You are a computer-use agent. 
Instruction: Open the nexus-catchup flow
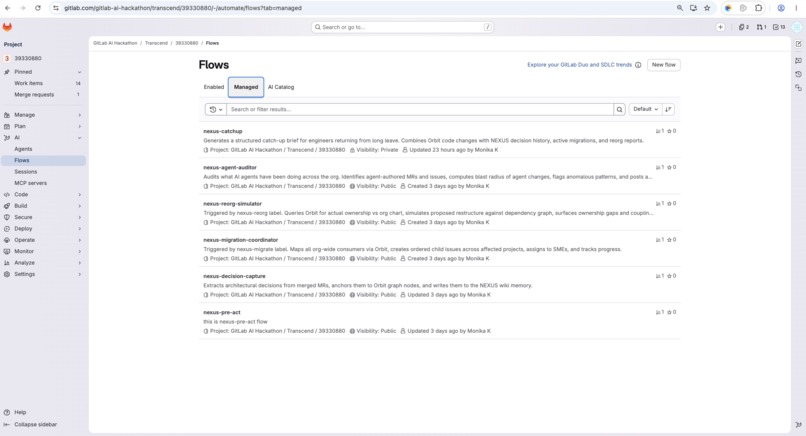click(223, 131)
